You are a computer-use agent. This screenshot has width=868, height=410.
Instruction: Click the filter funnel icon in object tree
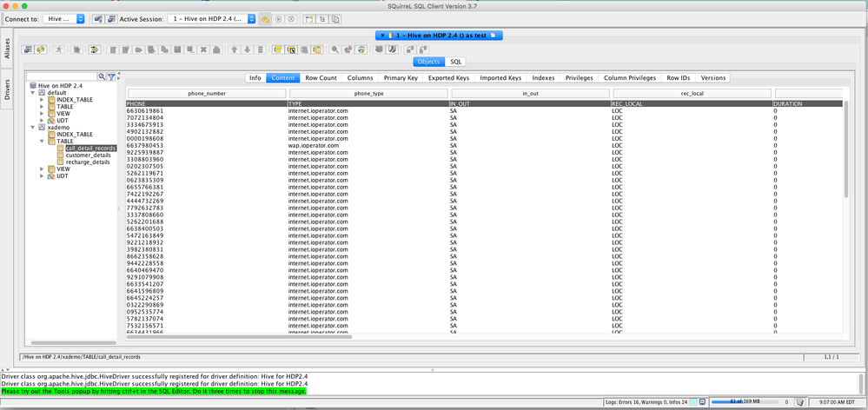[x=111, y=77]
